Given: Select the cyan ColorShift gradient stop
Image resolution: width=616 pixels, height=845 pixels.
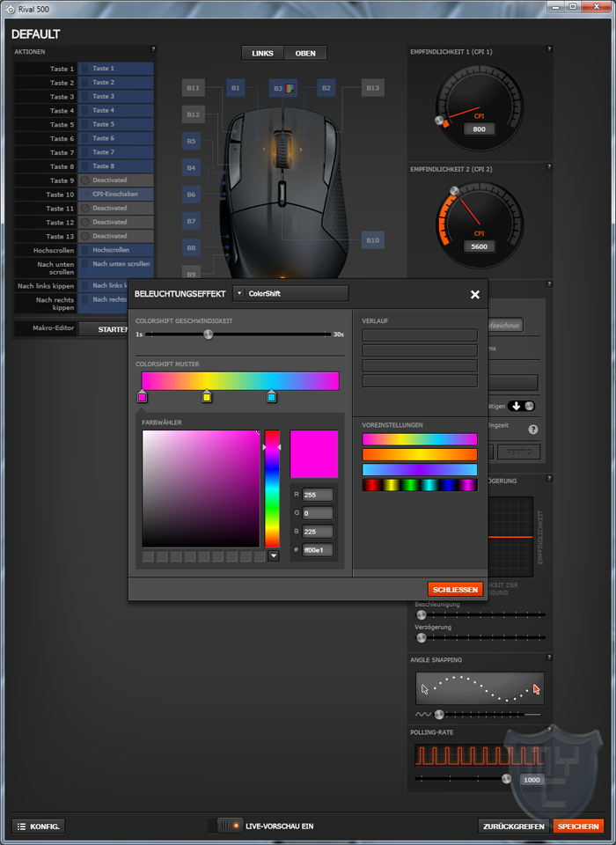Looking at the screenshot, I should (x=272, y=397).
